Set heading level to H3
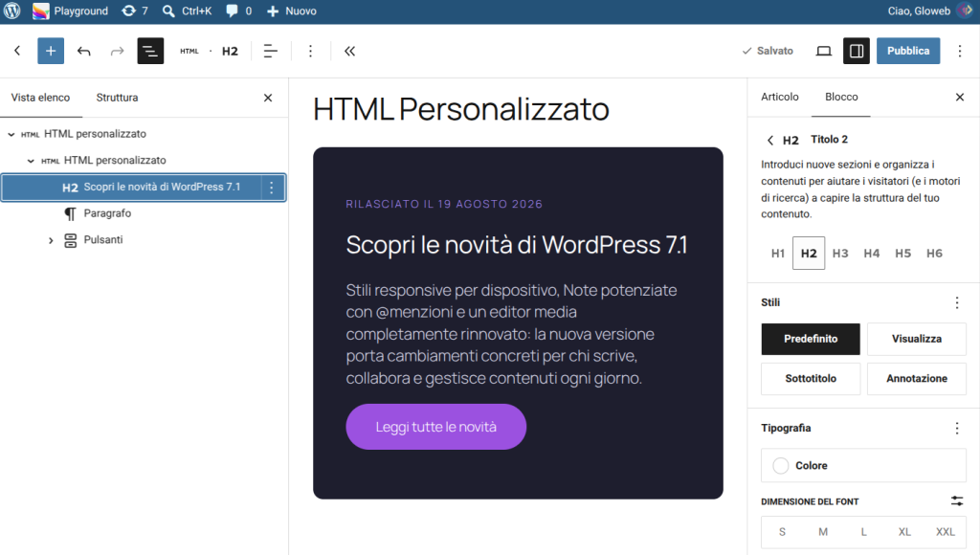 [840, 254]
